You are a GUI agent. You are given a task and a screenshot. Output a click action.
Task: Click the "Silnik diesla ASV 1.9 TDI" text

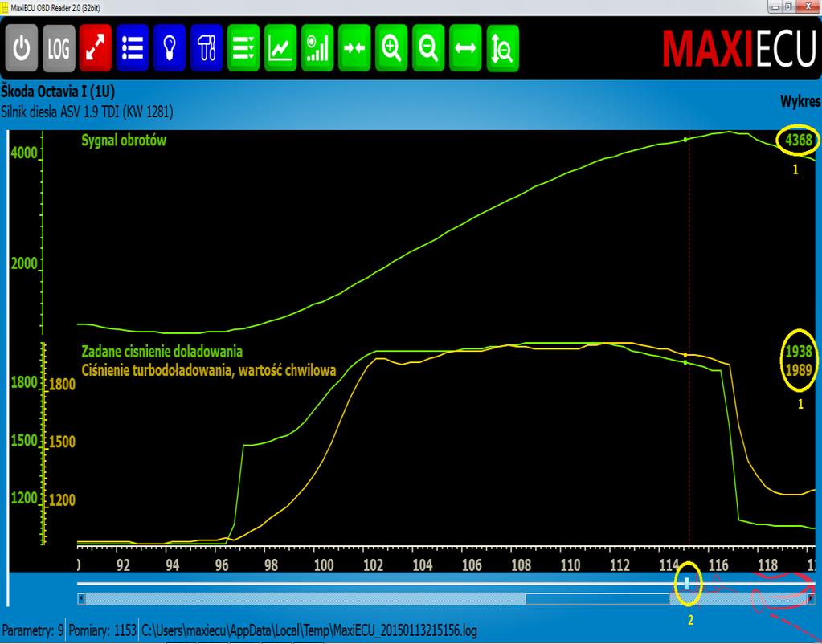(62, 112)
